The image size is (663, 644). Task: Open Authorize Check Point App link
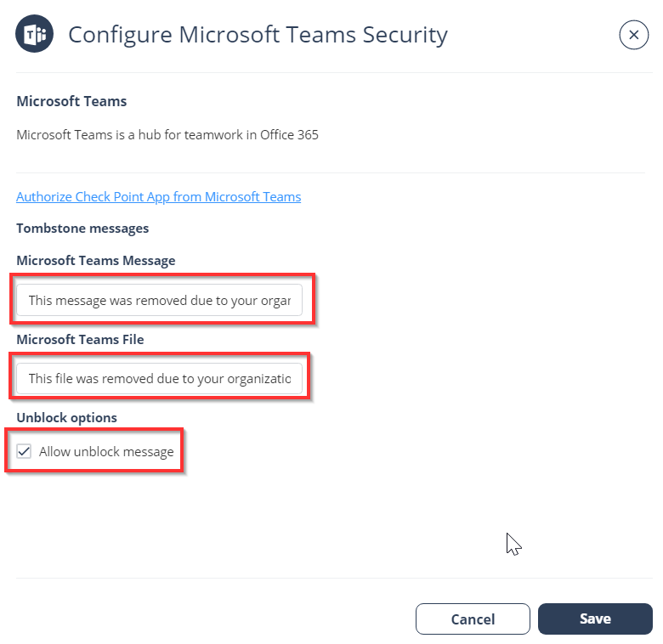tap(159, 197)
